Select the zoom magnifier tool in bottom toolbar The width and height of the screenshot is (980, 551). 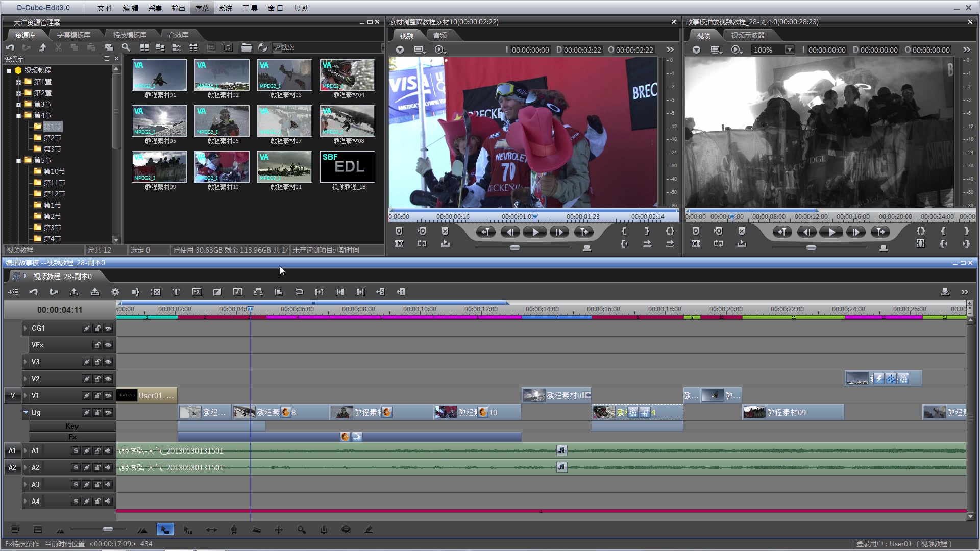302,530
